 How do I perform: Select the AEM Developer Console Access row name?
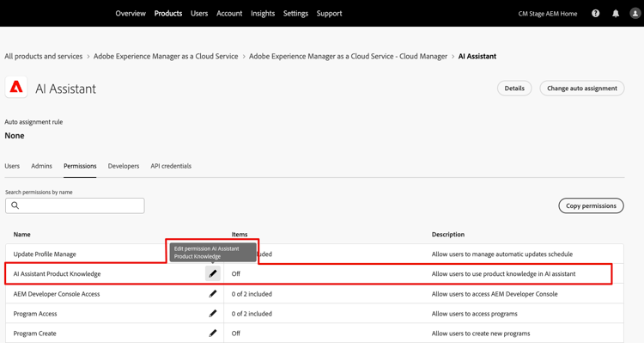tap(57, 294)
